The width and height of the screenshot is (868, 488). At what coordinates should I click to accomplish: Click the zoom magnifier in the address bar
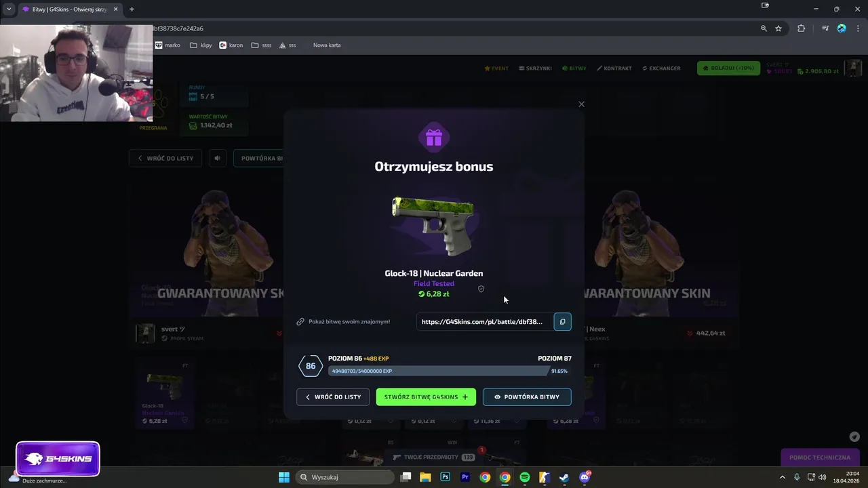coord(764,28)
